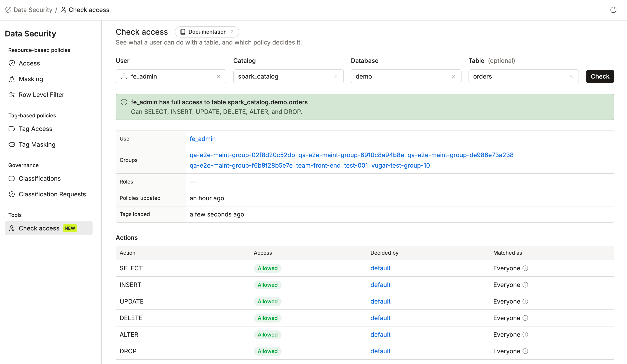Show info for DELETE row's Everyone match
This screenshot has height=364, width=627.
pyautogui.click(x=525, y=318)
